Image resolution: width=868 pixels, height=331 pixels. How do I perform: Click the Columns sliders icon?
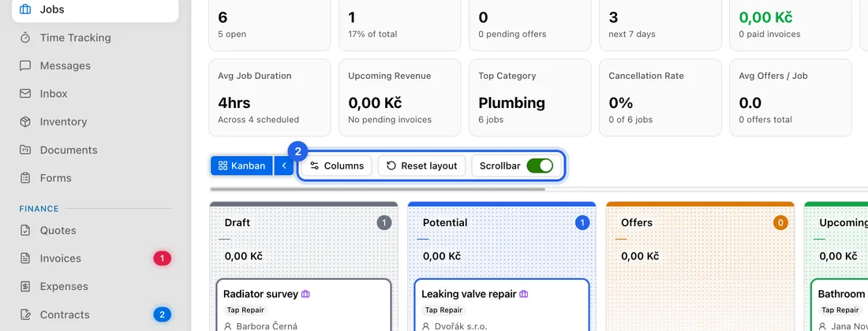314,165
